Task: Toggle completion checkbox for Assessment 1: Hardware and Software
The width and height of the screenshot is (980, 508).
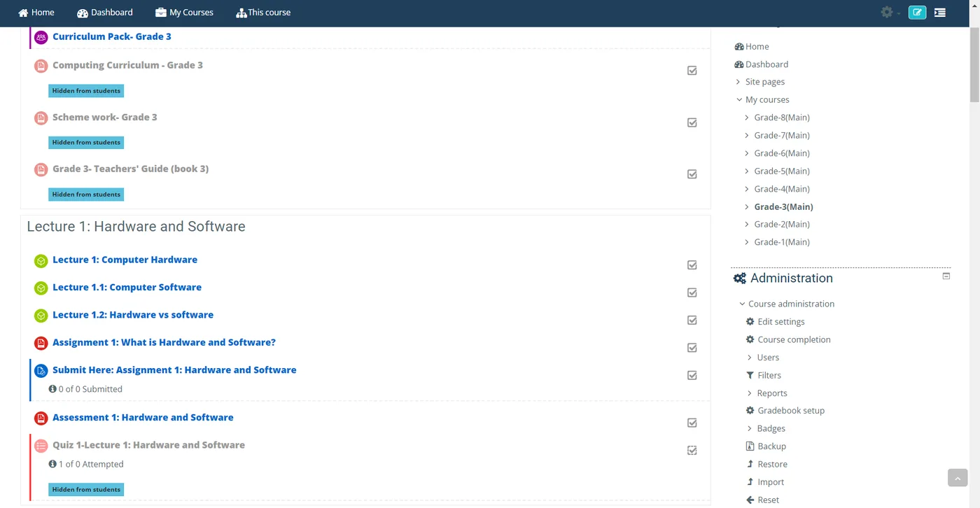Action: 692,423
